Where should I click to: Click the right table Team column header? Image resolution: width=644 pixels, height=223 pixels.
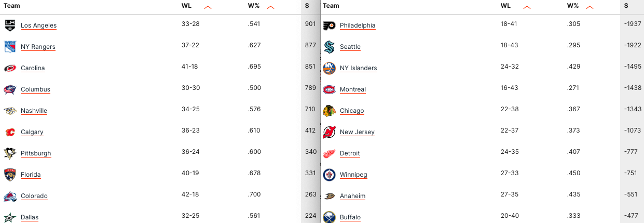coord(331,6)
